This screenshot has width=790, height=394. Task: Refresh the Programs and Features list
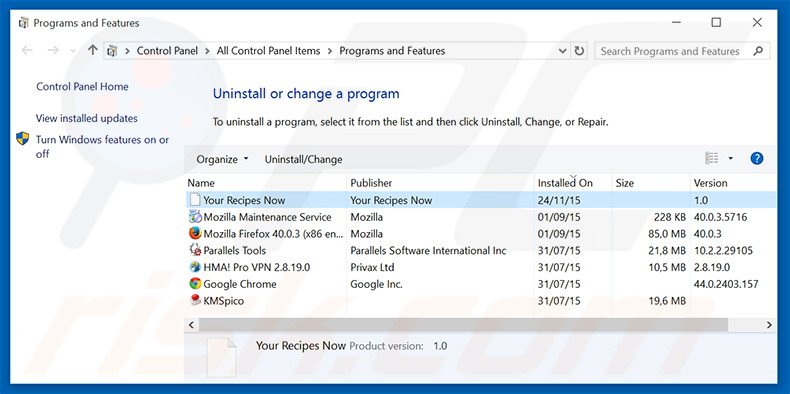coord(579,51)
